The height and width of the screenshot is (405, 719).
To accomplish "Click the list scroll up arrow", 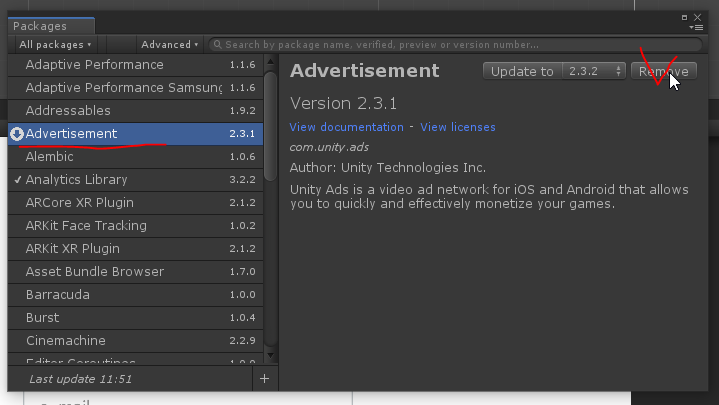I will pyautogui.click(x=271, y=61).
